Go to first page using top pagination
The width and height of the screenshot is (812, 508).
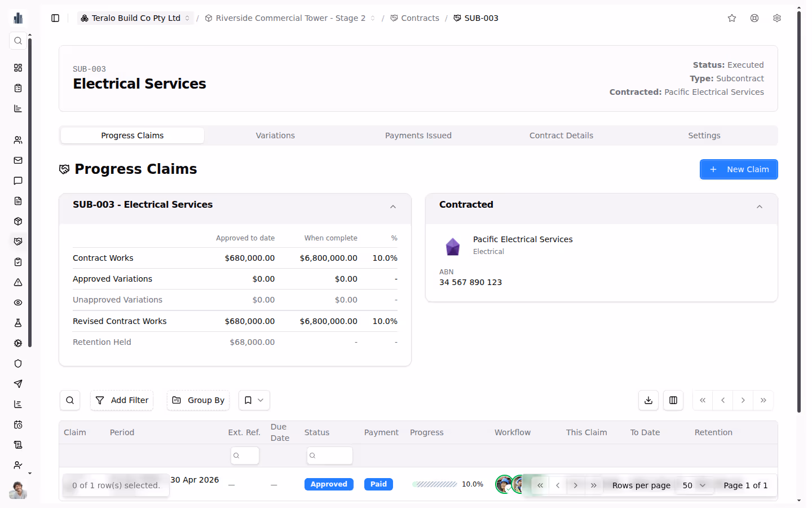(x=703, y=400)
